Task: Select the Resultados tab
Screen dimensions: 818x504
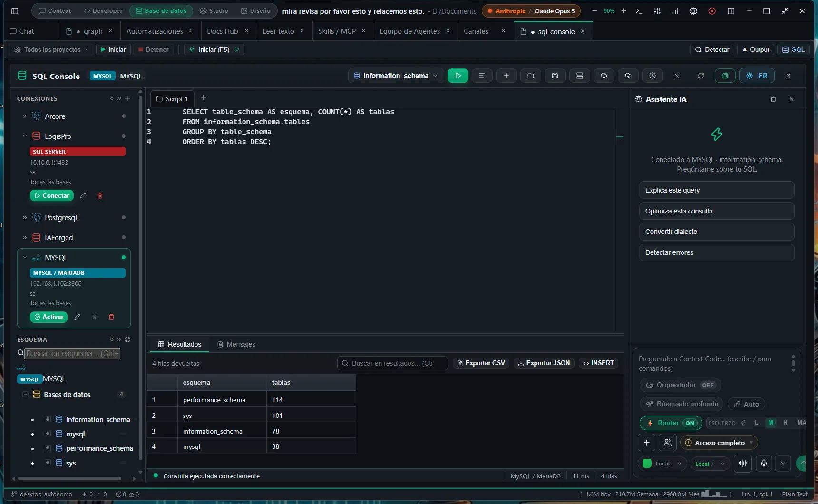Action: tap(180, 344)
